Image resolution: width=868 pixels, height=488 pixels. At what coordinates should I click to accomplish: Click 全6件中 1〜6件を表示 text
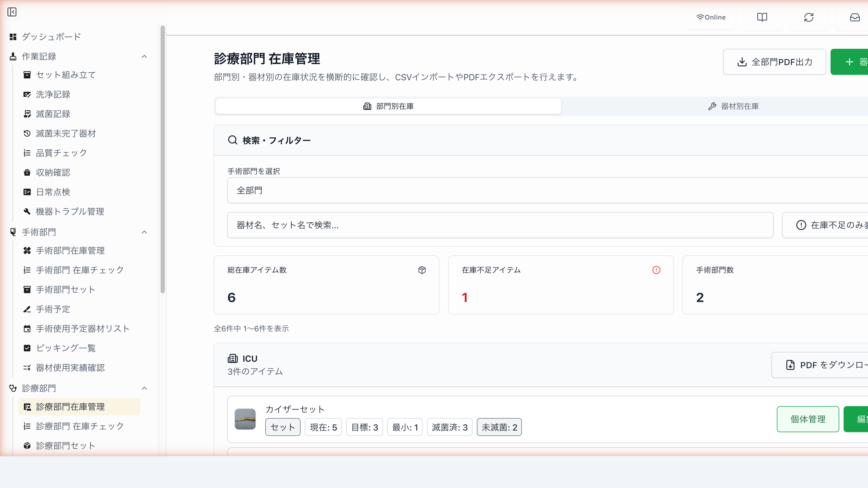click(251, 329)
